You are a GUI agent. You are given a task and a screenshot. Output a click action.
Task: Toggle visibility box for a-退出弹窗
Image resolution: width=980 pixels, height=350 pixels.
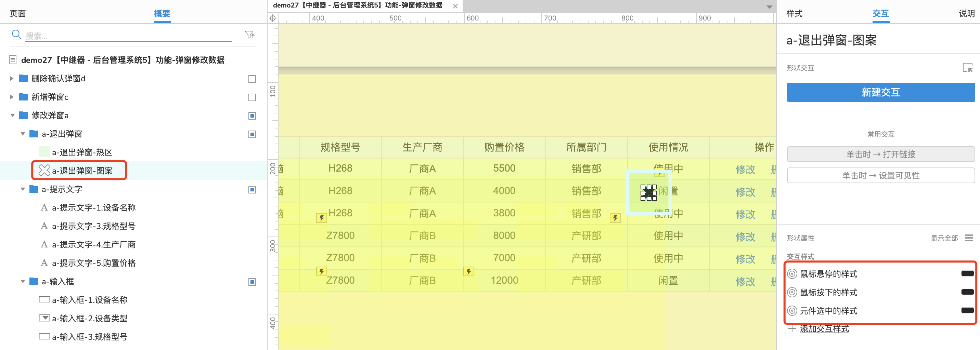tap(252, 134)
